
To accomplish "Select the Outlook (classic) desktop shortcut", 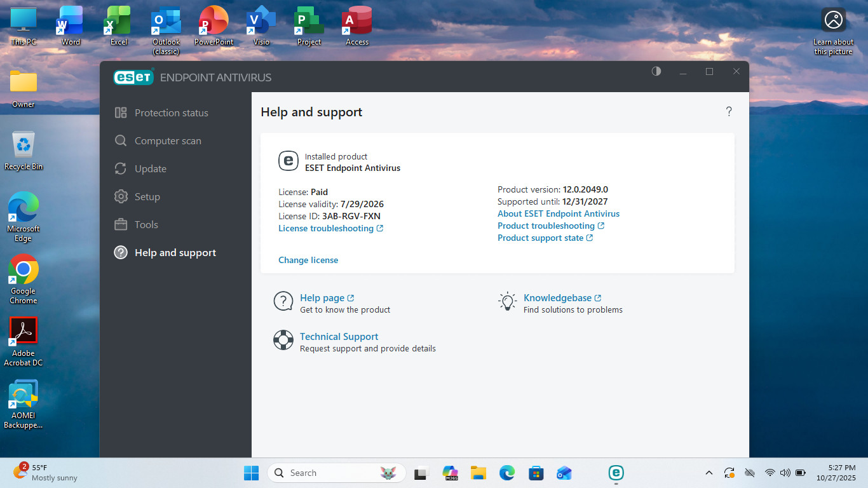I will (166, 31).
